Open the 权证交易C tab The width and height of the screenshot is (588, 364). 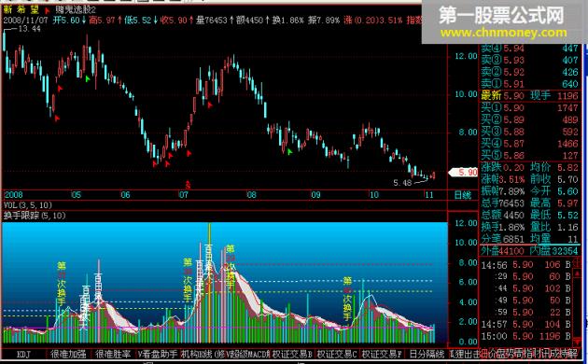pos(337,354)
